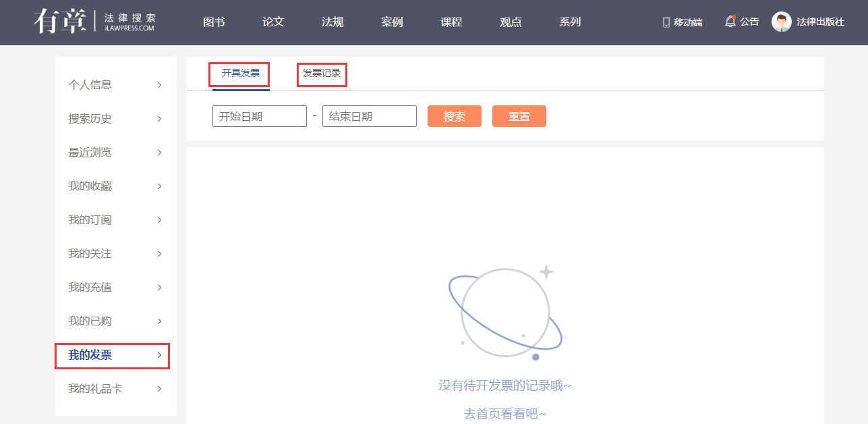Screen dimensions: 868x424
Task: Click the user avatar for 法律出版社
Action: (x=781, y=22)
